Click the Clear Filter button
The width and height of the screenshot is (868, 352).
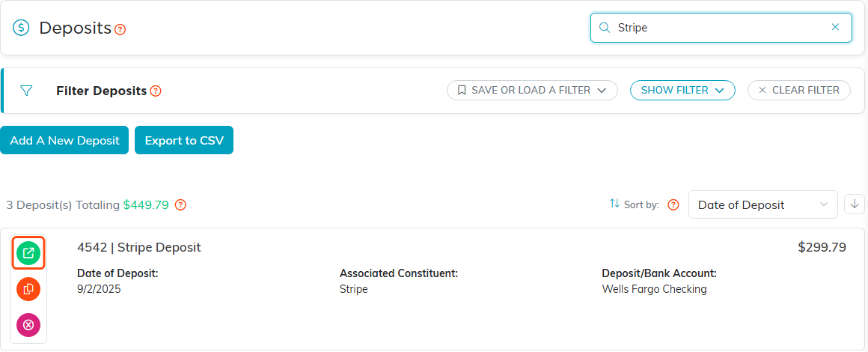coord(799,90)
